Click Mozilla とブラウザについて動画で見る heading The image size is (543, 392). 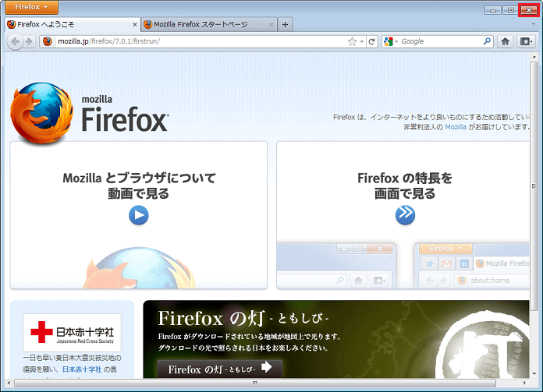[139, 185]
